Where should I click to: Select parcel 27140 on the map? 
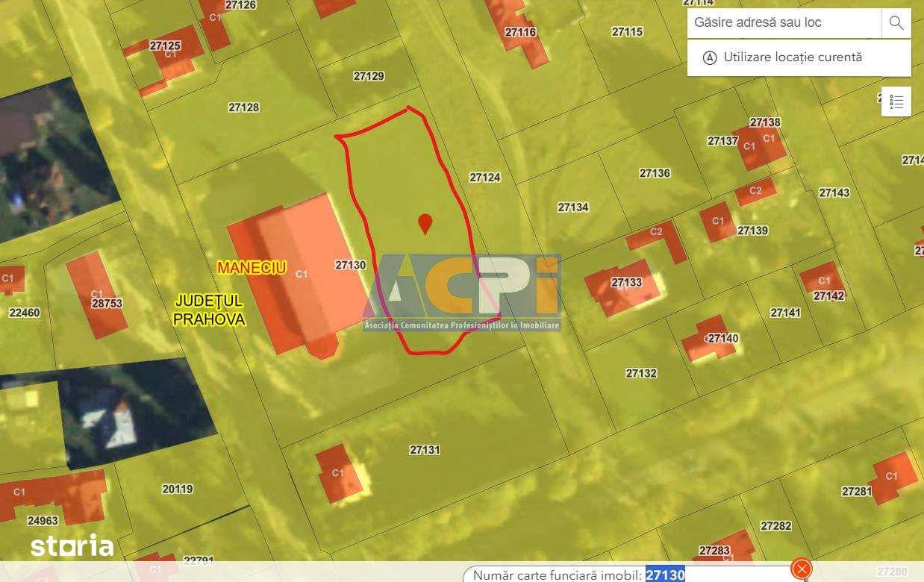pyautogui.click(x=723, y=339)
